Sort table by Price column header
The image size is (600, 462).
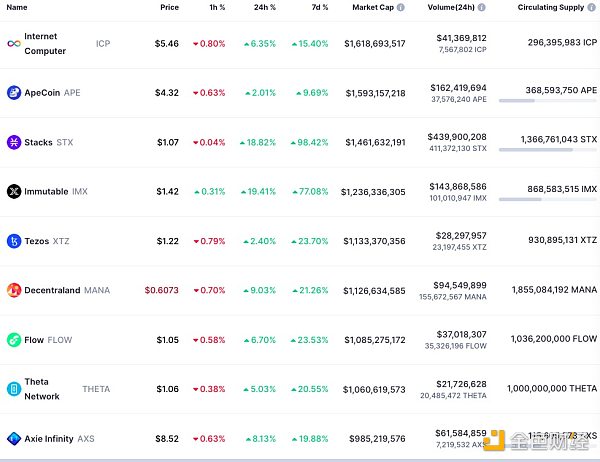click(169, 7)
